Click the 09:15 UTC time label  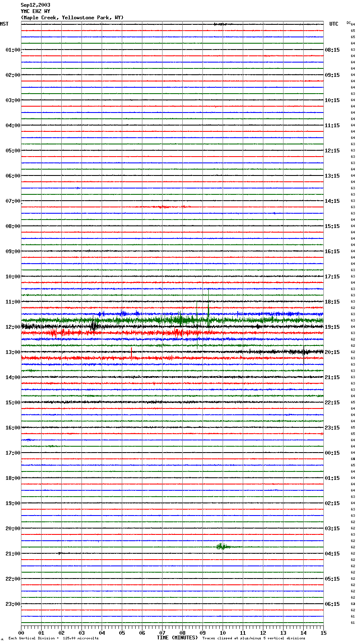pos(332,75)
